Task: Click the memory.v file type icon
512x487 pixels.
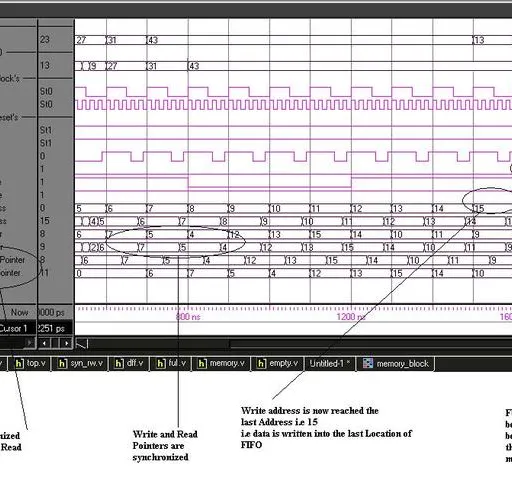Action: coord(202,363)
